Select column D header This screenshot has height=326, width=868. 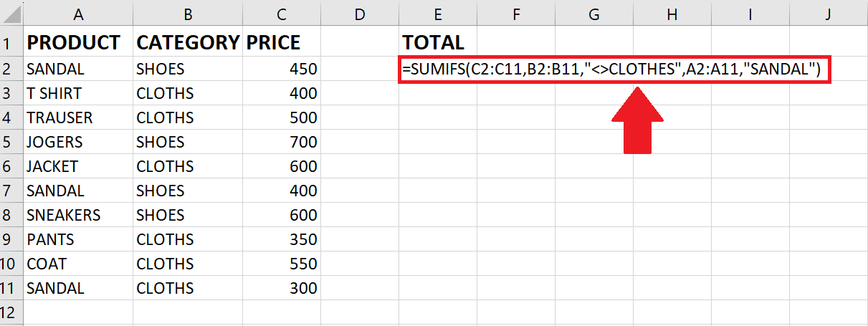[360, 14]
